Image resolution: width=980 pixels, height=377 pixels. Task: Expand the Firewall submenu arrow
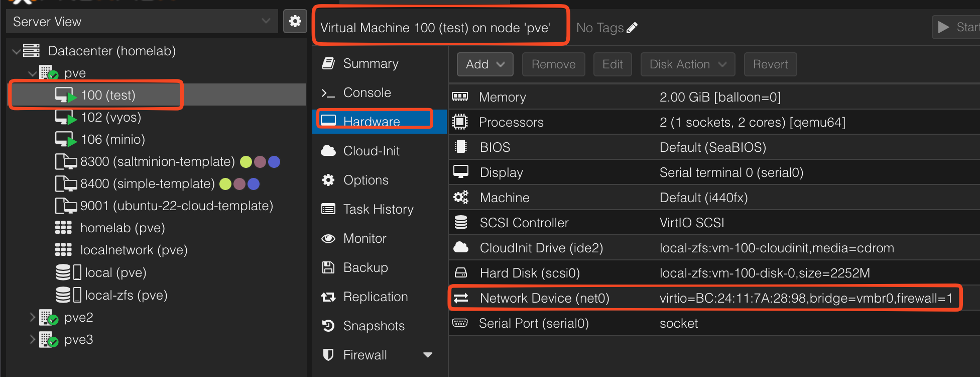[x=428, y=355]
